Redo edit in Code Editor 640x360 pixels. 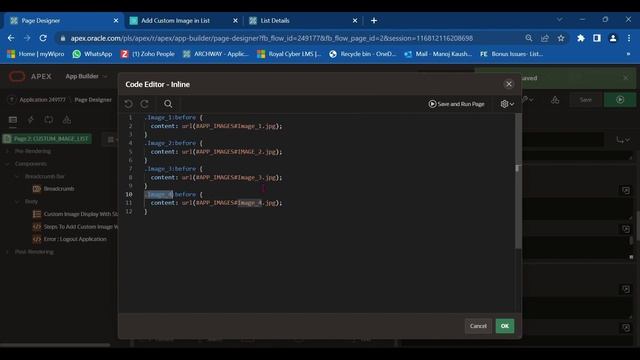pyautogui.click(x=144, y=104)
